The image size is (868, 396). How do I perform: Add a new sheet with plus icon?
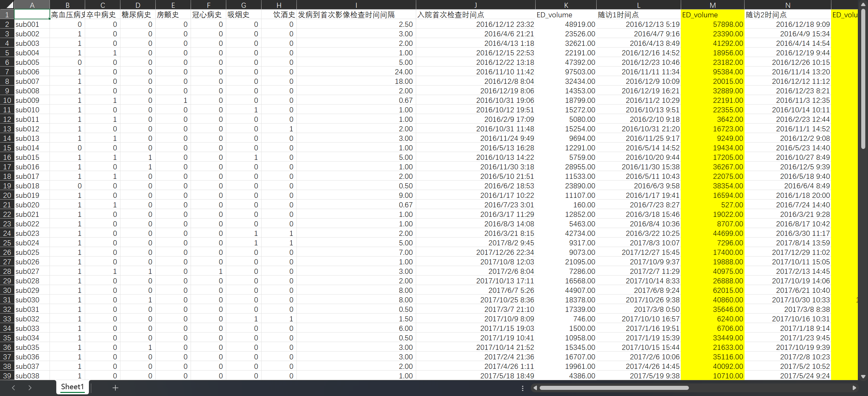(x=115, y=388)
